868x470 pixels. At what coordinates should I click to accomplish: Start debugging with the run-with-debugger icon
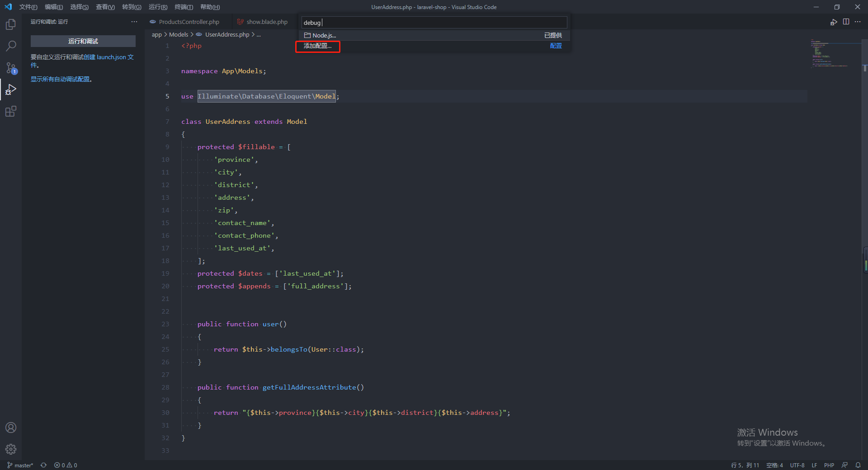pos(834,22)
